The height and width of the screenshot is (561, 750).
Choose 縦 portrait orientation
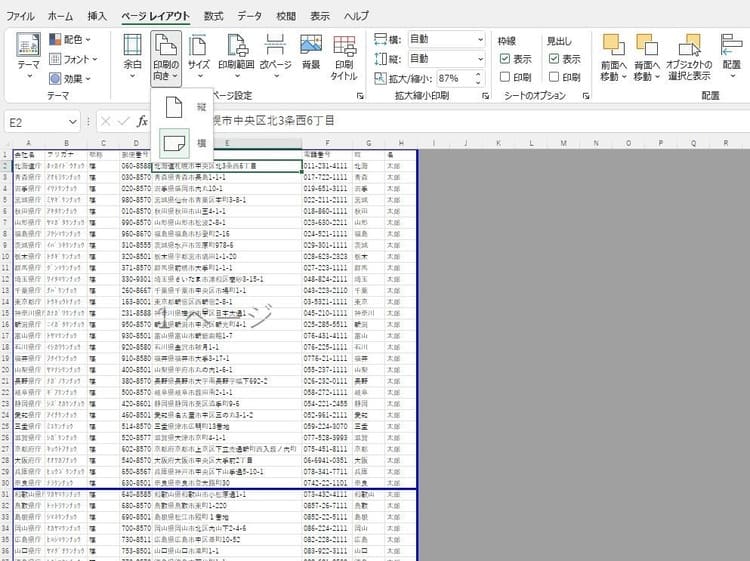coord(183,107)
